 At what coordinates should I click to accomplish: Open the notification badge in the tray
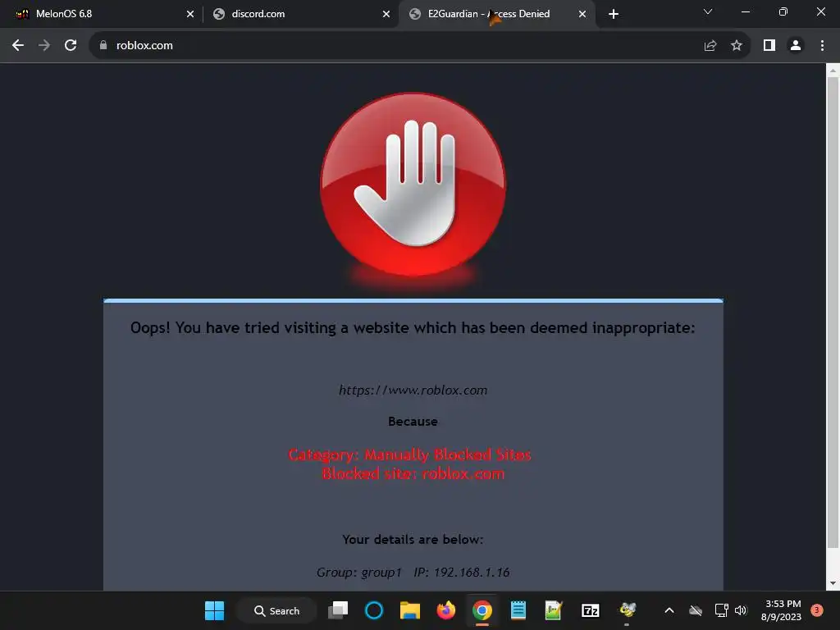(817, 610)
